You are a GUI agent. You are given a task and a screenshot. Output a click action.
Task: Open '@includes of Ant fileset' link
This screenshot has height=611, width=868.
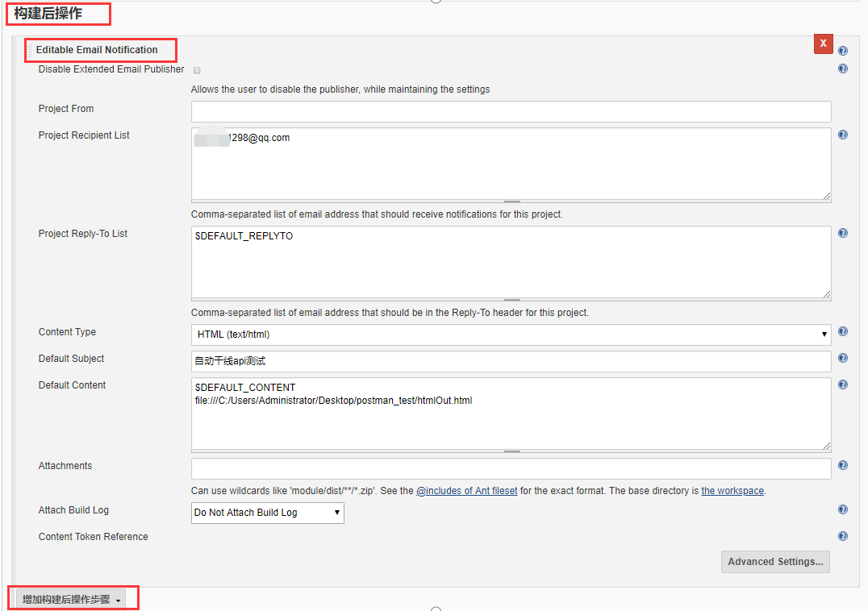click(x=466, y=491)
